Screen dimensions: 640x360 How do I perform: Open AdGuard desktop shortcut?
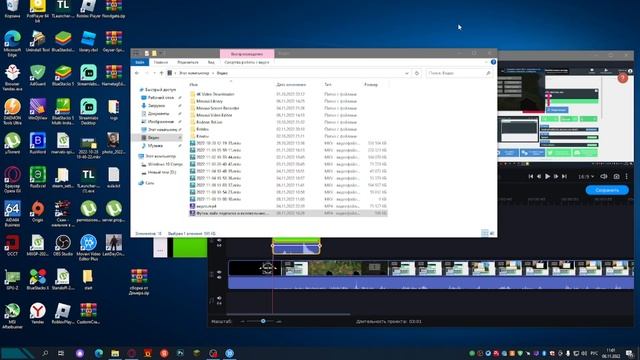(38, 76)
